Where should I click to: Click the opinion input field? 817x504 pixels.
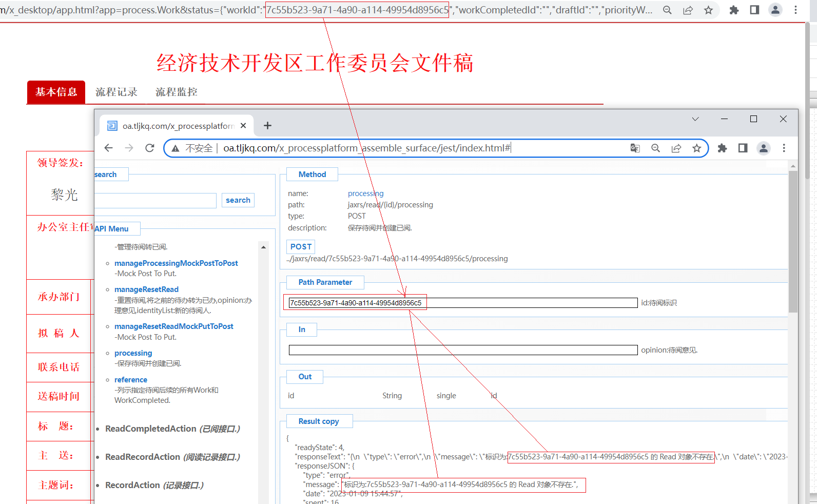463,350
